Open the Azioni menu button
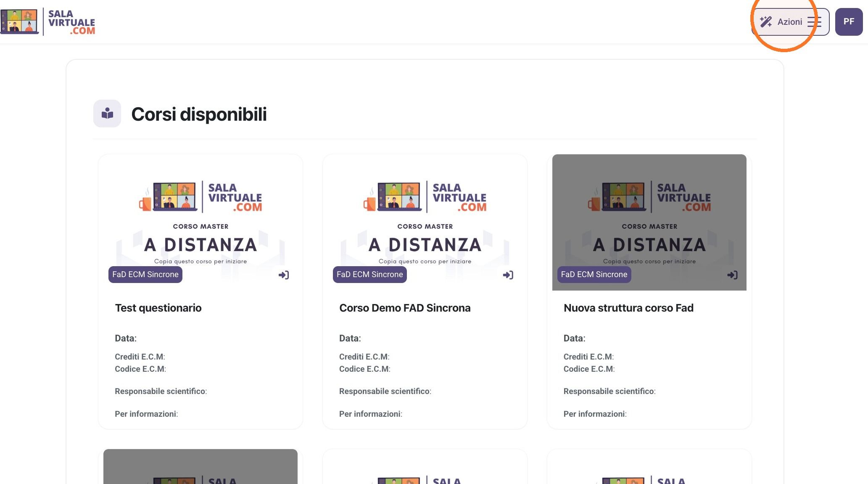 pos(790,22)
